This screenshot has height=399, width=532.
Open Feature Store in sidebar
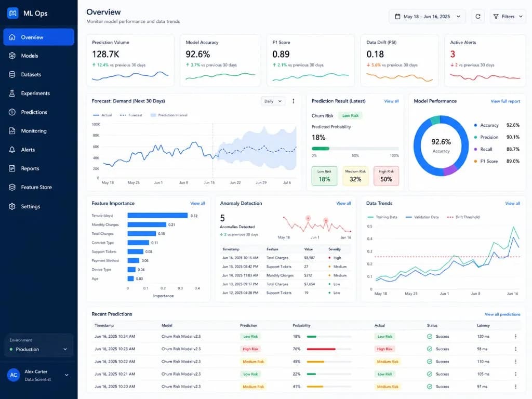coord(38,187)
